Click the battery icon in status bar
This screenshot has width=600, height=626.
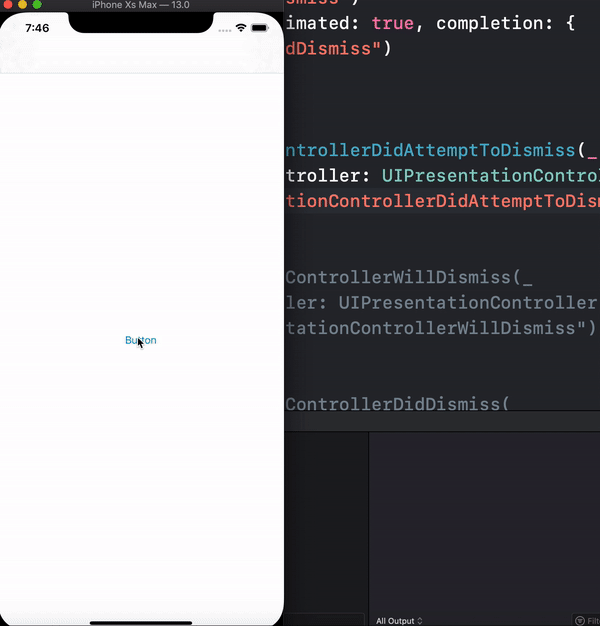pos(259,28)
